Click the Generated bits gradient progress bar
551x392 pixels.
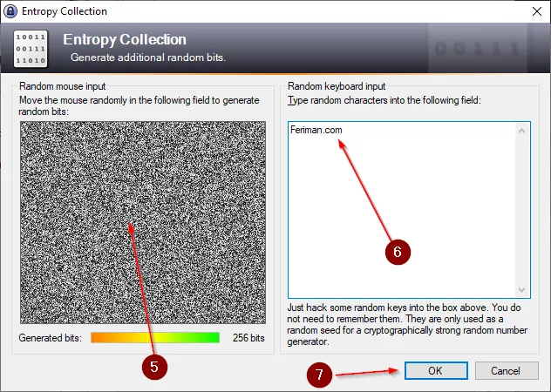coord(155,338)
